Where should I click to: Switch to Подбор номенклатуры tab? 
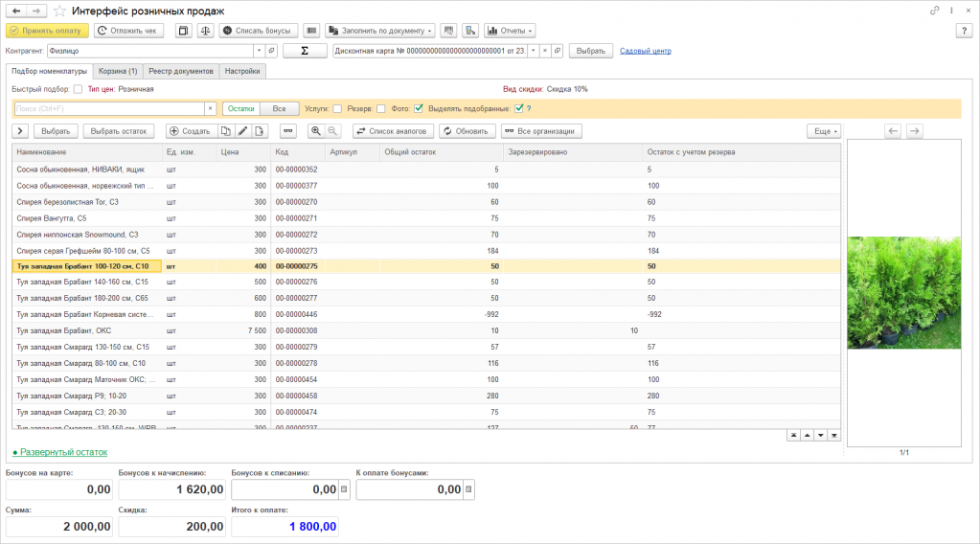50,71
